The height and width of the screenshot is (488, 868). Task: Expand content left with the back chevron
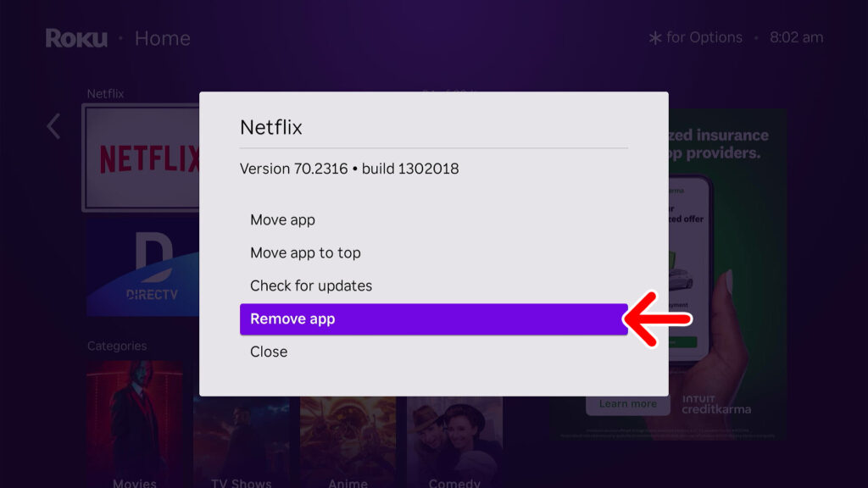(x=53, y=125)
